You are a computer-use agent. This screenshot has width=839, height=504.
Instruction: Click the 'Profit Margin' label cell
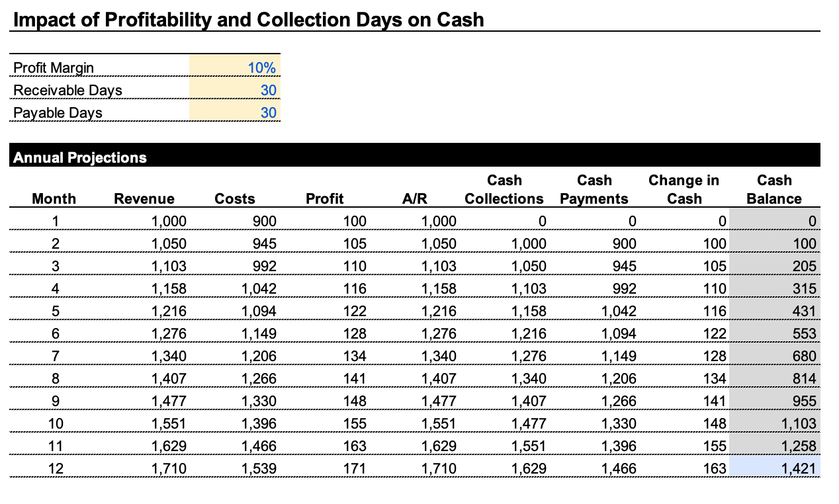tap(99, 67)
